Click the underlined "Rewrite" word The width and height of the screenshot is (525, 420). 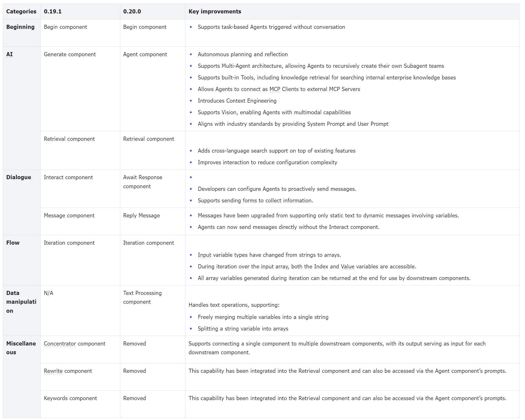click(x=53, y=371)
